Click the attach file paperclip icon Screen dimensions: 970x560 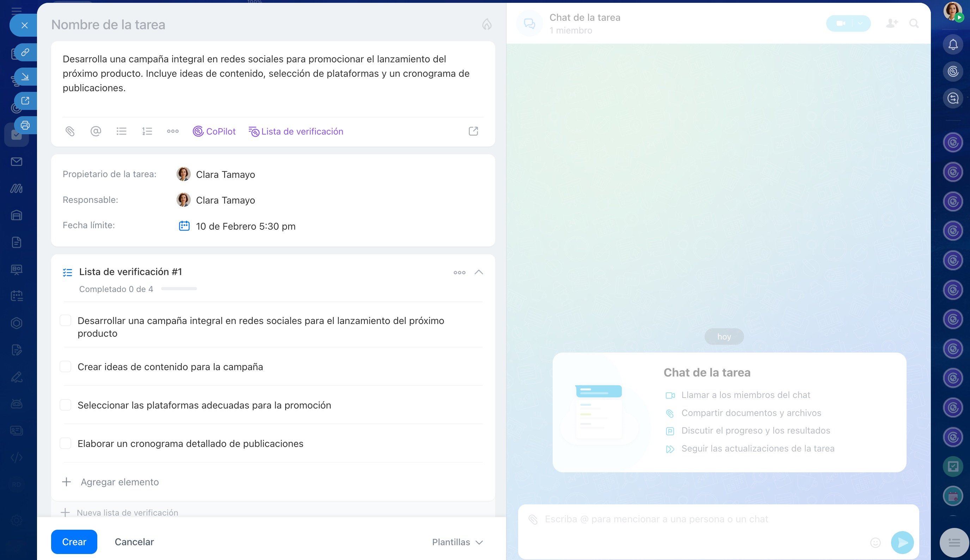point(70,131)
